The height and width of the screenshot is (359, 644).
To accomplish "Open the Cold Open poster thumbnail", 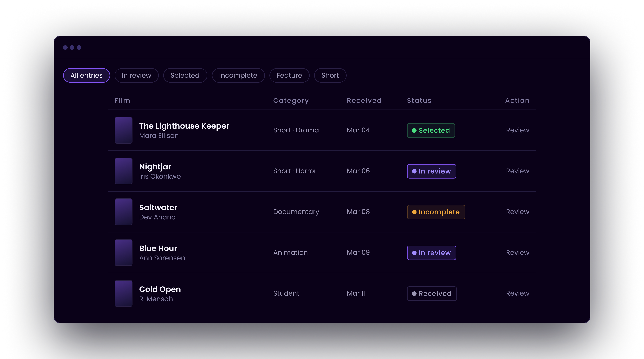I will click(124, 293).
